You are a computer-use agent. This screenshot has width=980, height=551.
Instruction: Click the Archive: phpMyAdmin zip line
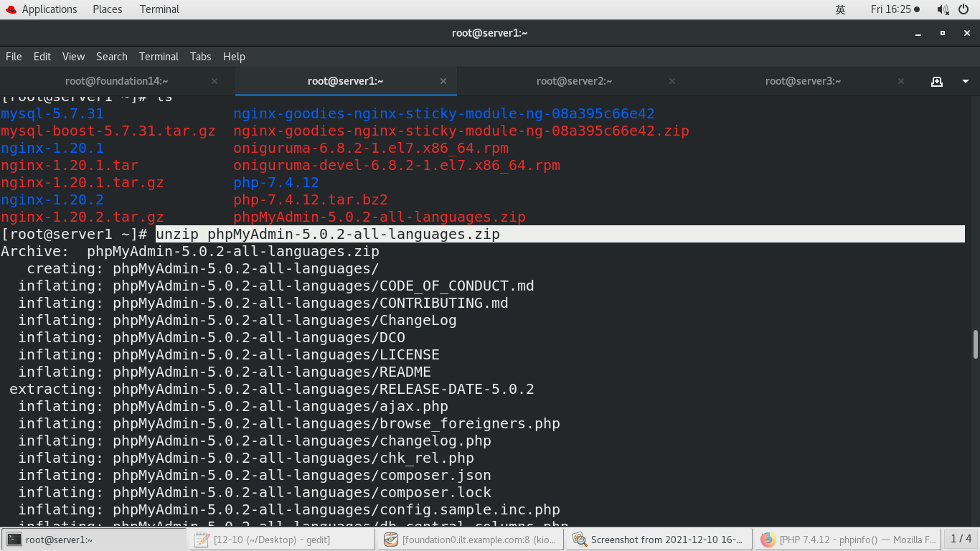tap(190, 251)
